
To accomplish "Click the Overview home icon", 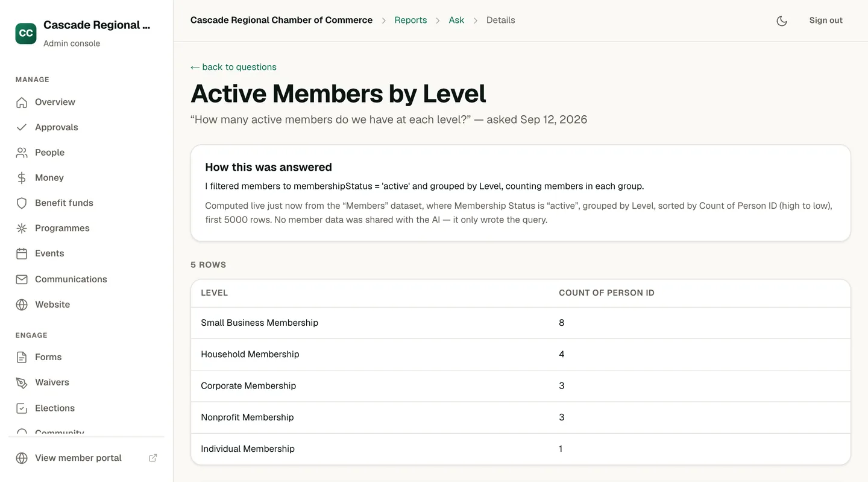I will (x=22, y=102).
